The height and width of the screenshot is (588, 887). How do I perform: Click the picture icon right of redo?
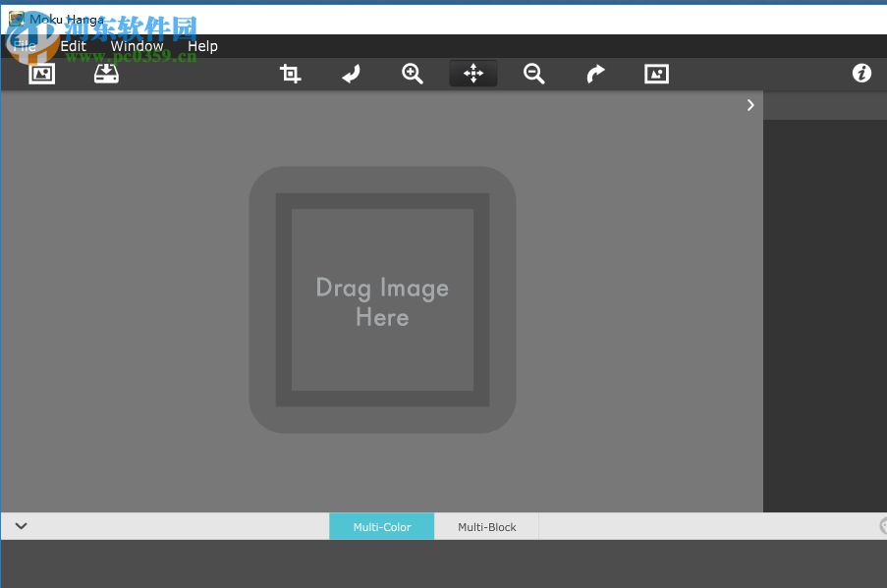pos(656,74)
